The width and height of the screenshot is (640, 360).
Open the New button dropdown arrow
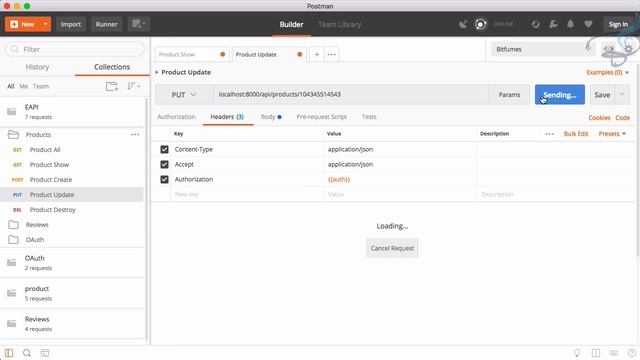pyautogui.click(x=45, y=24)
